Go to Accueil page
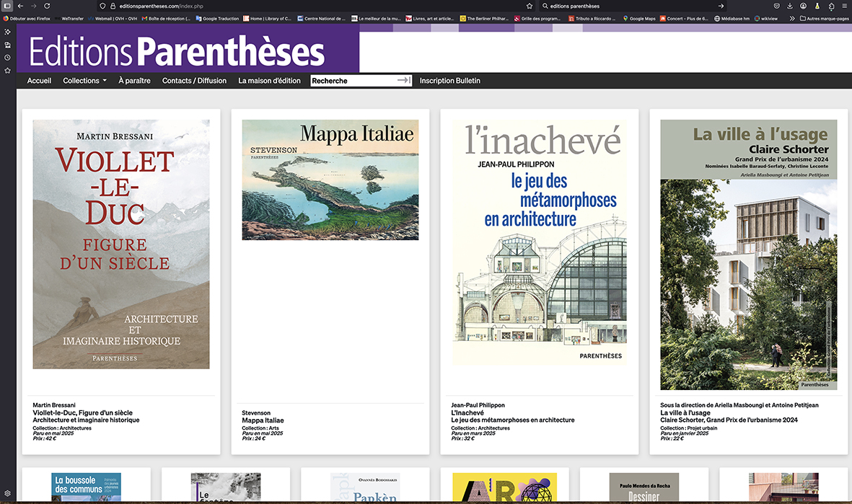Viewport: 852px width, 504px height. [39, 80]
